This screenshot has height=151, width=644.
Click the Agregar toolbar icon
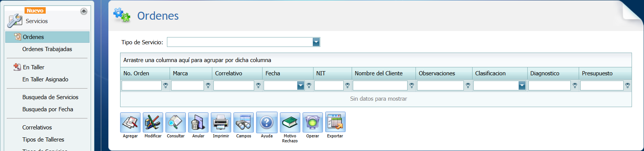point(130,122)
